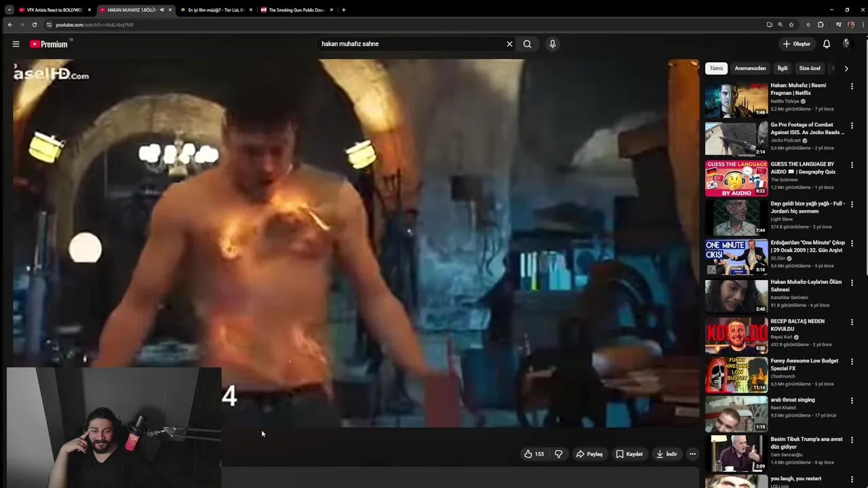Open the YouTube hamburger guide menu
The image size is (868, 488).
point(16,44)
